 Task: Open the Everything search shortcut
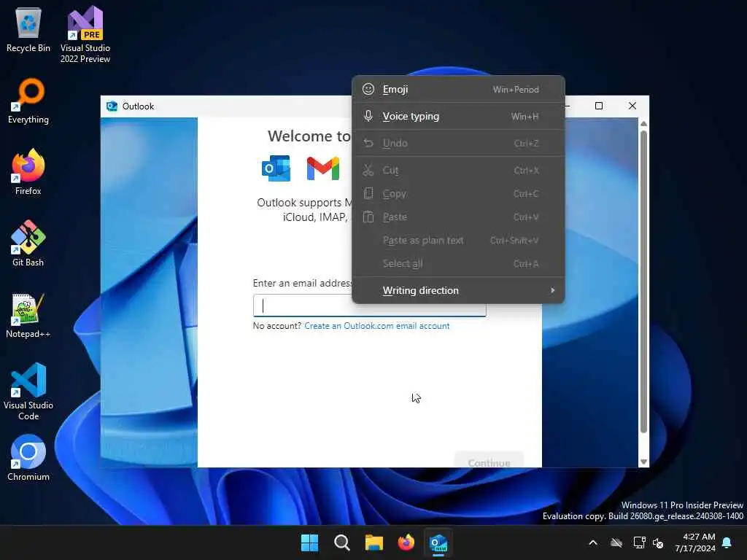point(28,101)
